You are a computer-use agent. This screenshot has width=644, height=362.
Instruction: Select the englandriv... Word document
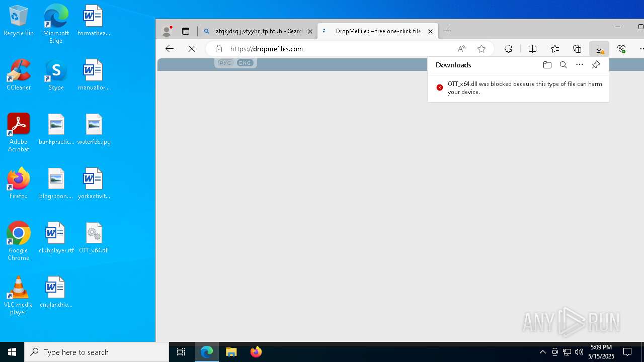point(56,292)
